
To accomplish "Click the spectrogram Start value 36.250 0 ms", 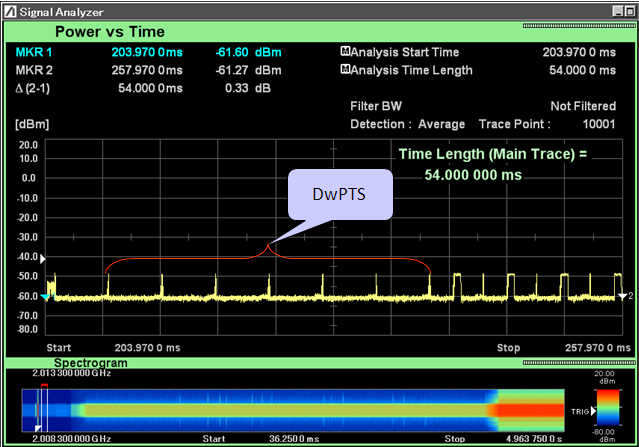I will [x=294, y=439].
